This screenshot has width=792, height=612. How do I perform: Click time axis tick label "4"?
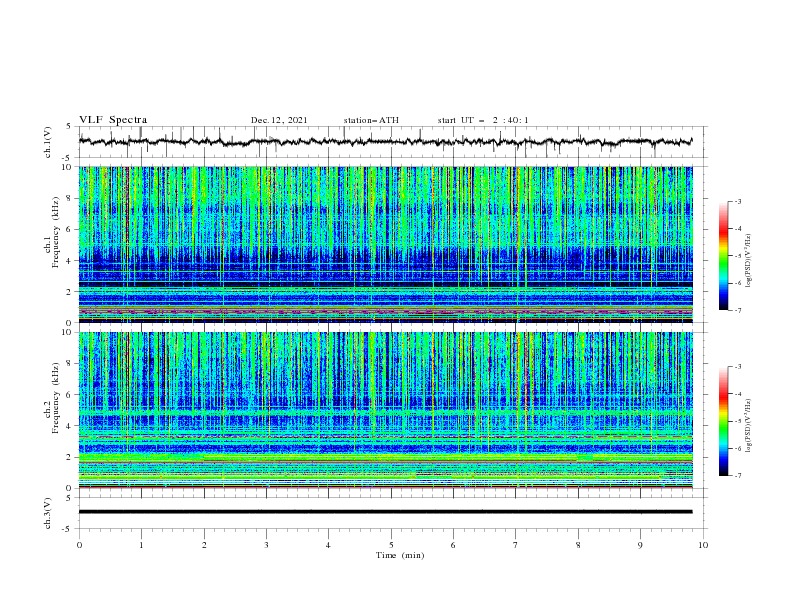(328, 545)
